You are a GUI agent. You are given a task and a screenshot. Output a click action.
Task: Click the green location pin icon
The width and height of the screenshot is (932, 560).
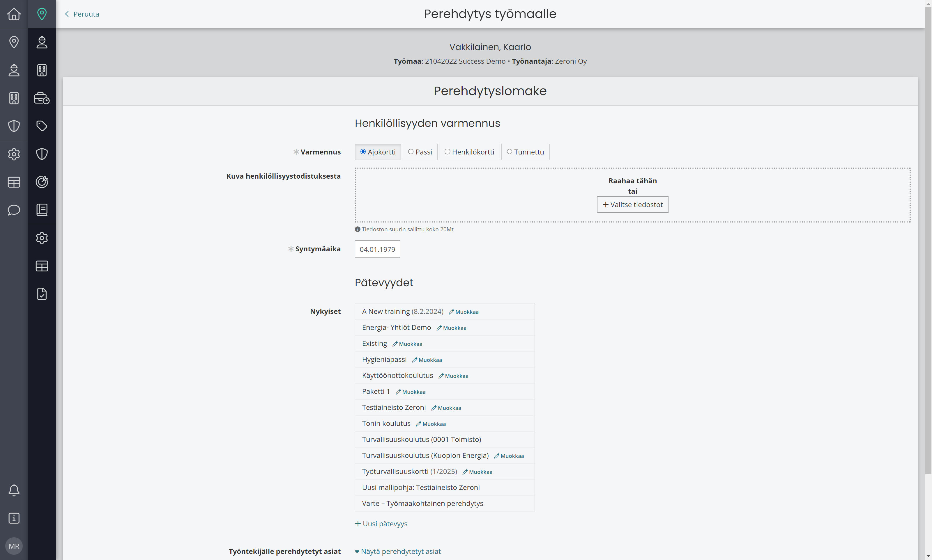pyautogui.click(x=42, y=14)
